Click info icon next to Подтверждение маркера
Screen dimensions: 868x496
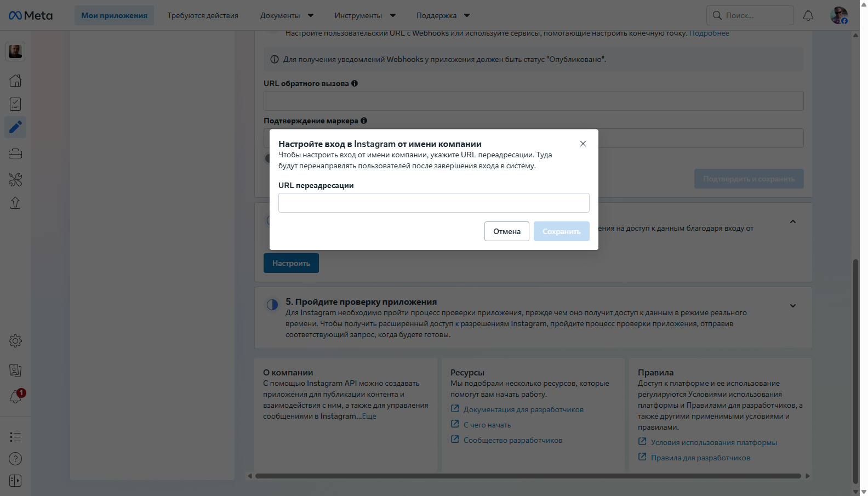(x=364, y=121)
